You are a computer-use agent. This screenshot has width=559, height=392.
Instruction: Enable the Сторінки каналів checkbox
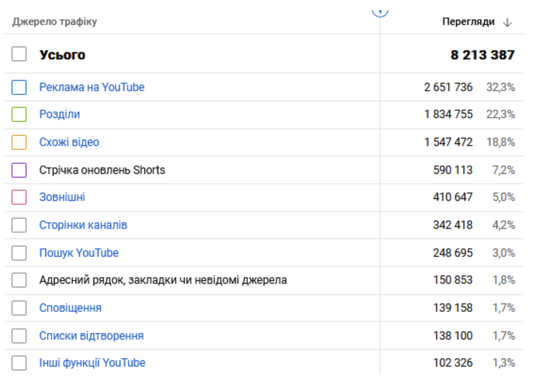[19, 225]
